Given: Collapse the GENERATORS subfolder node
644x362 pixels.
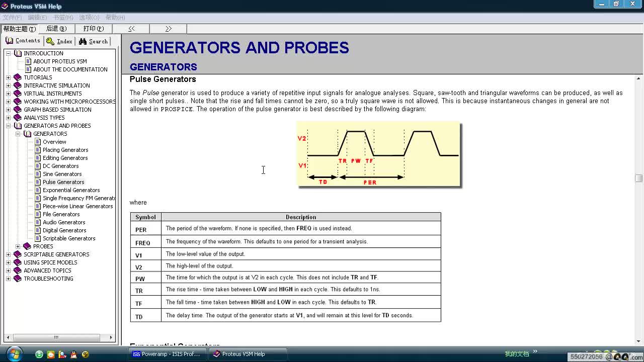Looking at the screenshot, I should (x=18, y=134).
